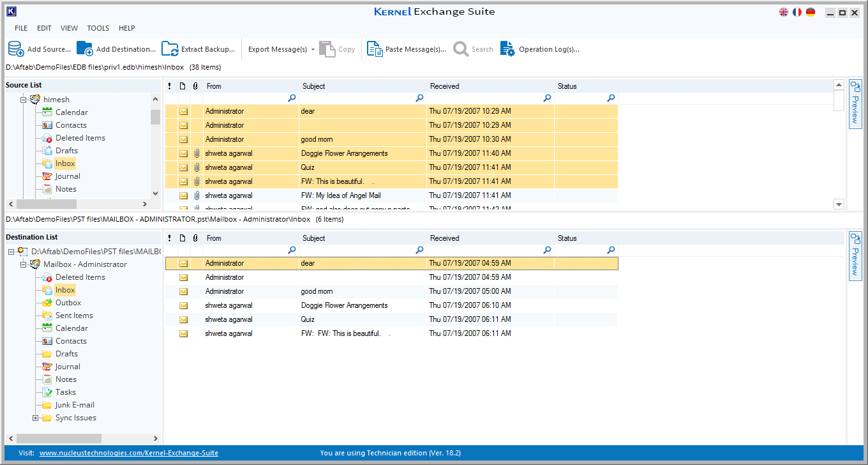Click the Add Destination toolbar icon
The image size is (868, 465).
pyautogui.click(x=85, y=49)
